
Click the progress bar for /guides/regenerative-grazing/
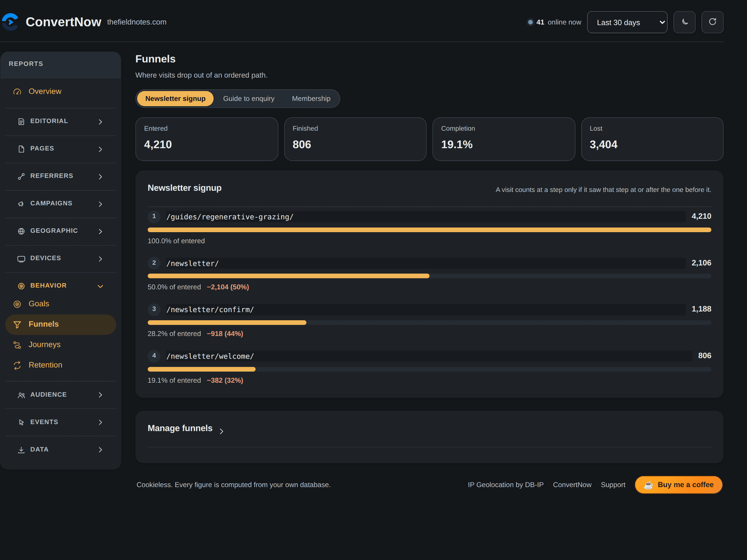(x=430, y=230)
